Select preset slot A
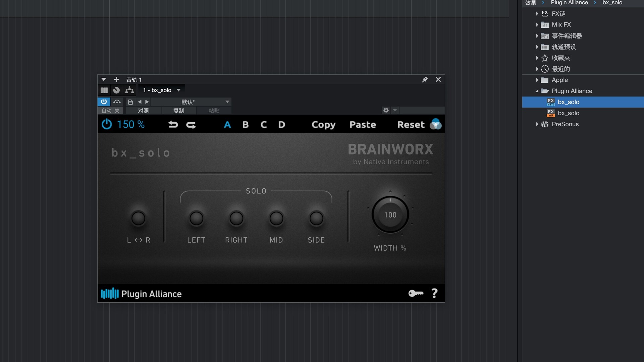The height and width of the screenshot is (362, 644). (x=227, y=125)
